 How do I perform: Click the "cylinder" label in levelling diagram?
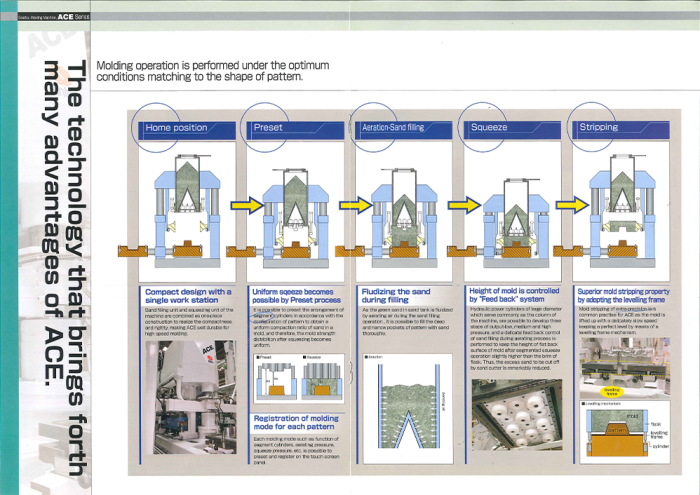point(661,446)
